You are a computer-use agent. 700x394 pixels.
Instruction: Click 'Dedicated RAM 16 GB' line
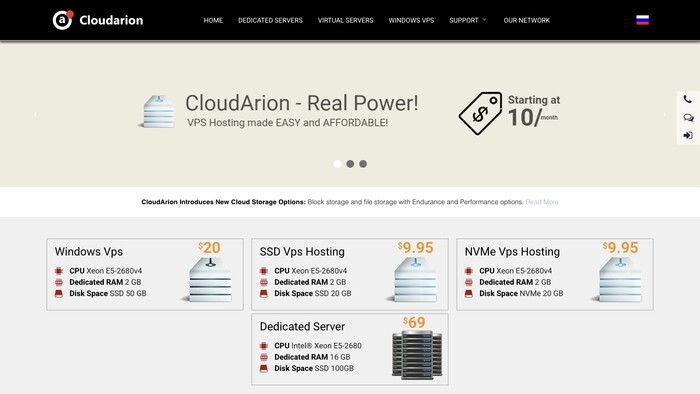(312, 357)
